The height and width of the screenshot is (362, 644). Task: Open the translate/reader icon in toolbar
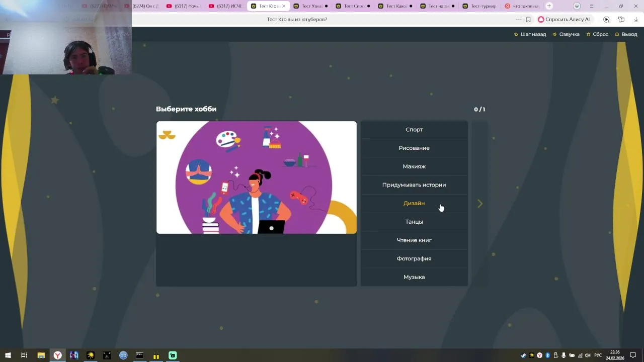(x=621, y=20)
